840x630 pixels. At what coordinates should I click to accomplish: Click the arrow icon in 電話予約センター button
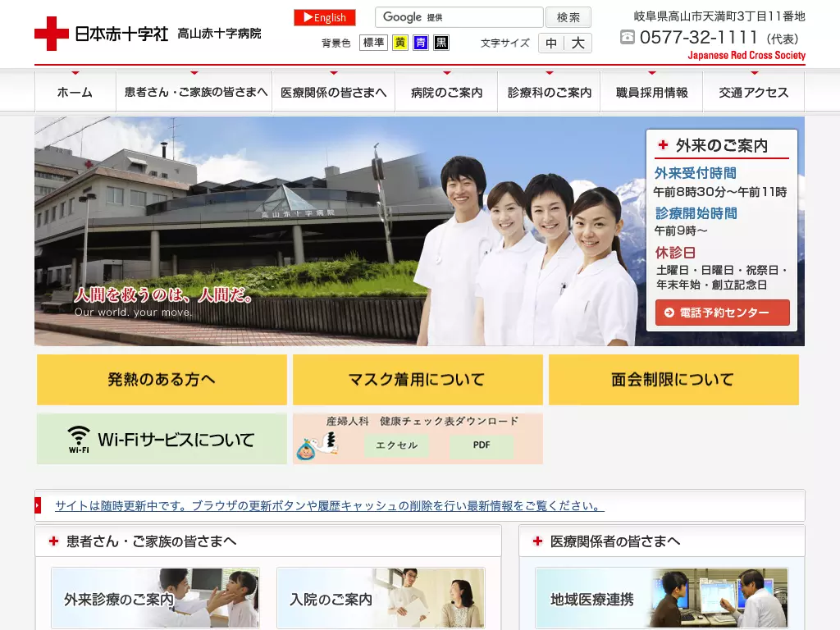click(669, 313)
